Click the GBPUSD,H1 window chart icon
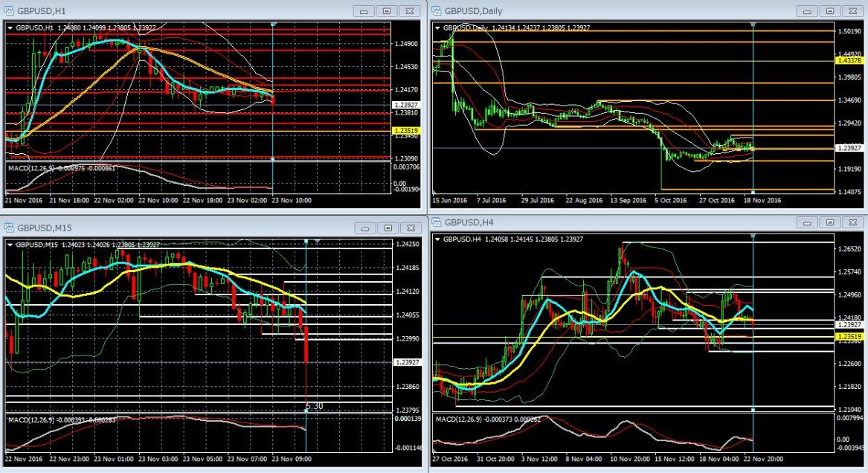868x473 pixels. click(8, 11)
